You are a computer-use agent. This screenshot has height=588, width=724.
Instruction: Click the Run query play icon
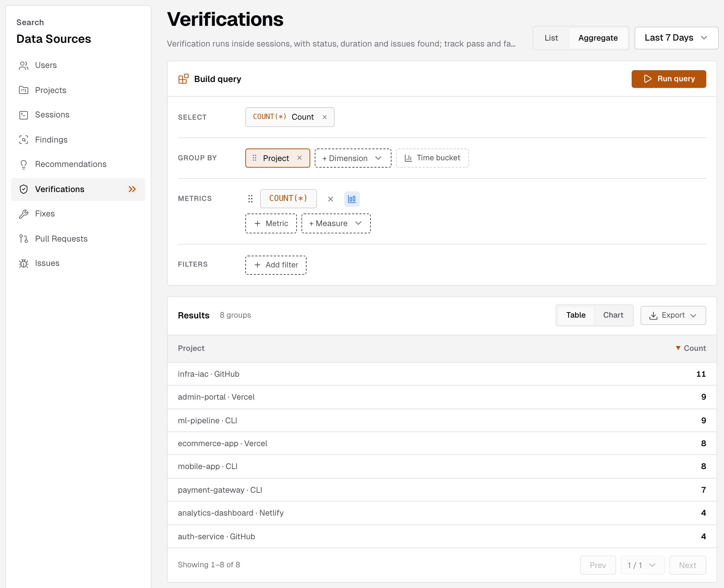pos(648,79)
